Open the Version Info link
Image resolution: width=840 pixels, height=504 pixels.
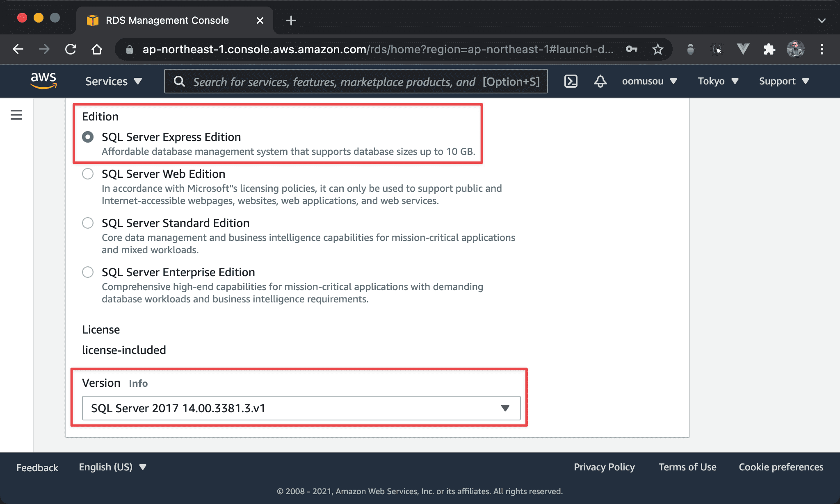pyautogui.click(x=138, y=383)
